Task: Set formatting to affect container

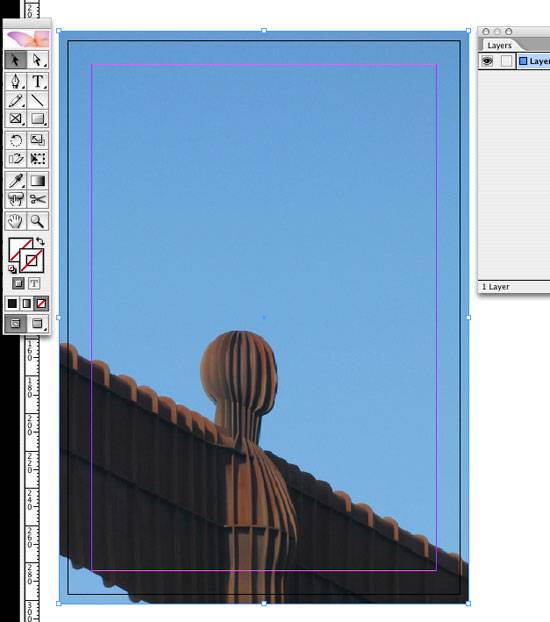Action: [x=18, y=283]
